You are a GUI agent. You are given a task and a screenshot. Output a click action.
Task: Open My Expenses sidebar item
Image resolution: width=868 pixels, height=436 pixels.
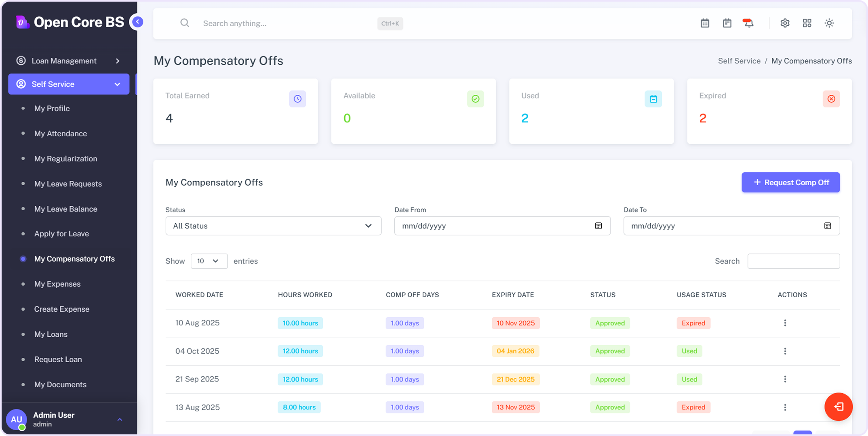pos(57,284)
